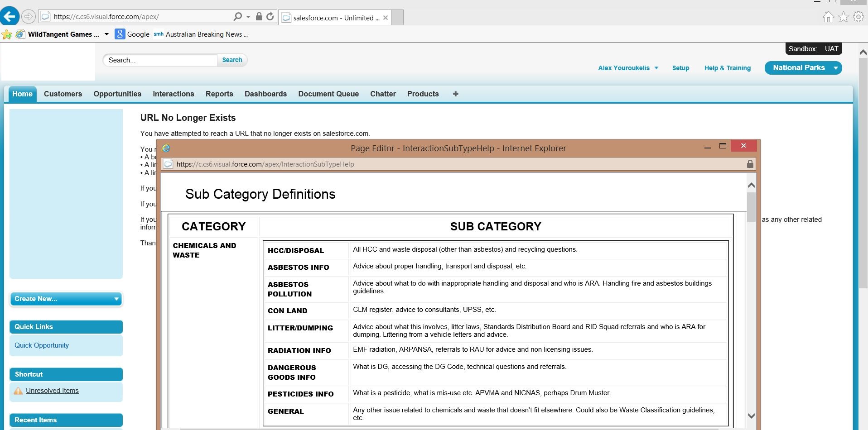The width and height of the screenshot is (868, 430).
Task: Click the browser Home icon
Action: 828,17
